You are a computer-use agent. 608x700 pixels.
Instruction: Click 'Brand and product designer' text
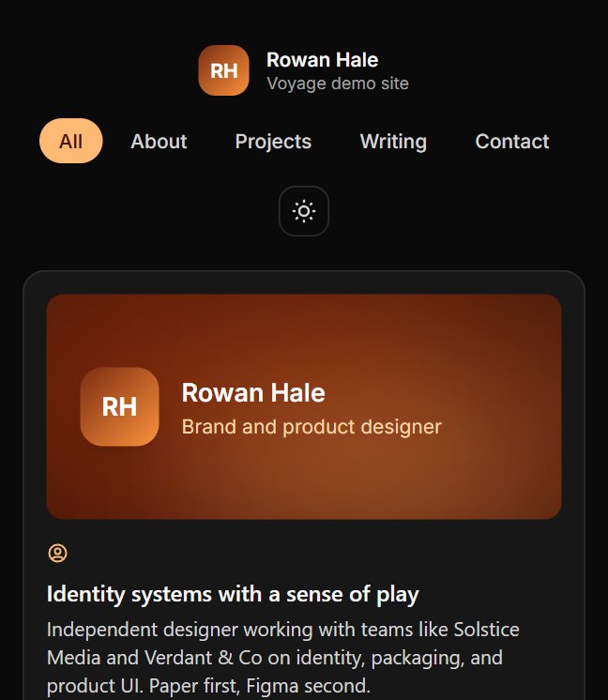click(x=312, y=427)
